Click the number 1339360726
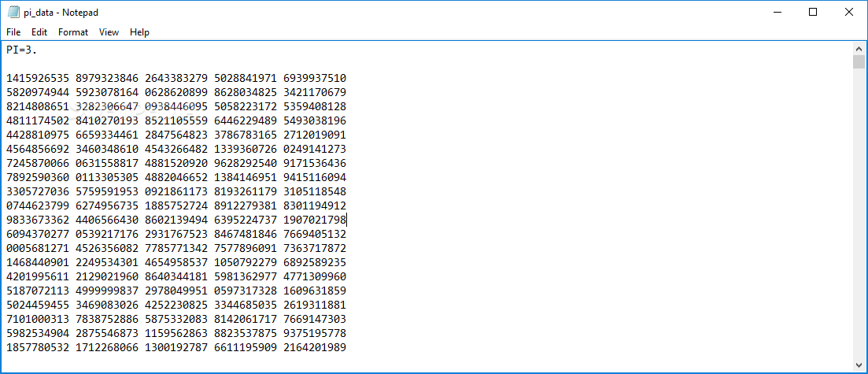Screen dimensions: 868x374 [x=246, y=149]
